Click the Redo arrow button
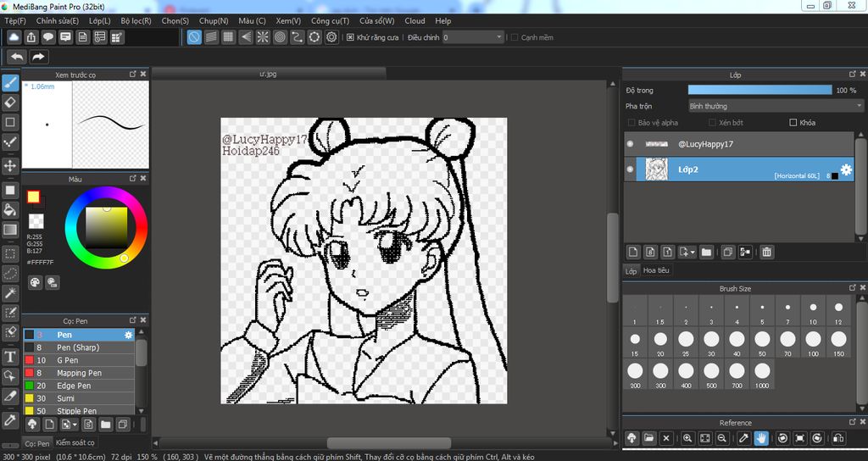868x461 pixels. [38, 57]
